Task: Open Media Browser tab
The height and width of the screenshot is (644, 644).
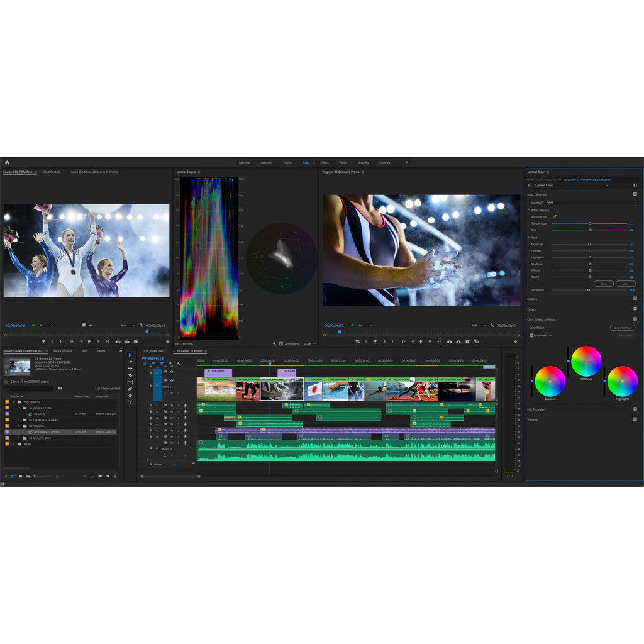Action: pos(62,351)
